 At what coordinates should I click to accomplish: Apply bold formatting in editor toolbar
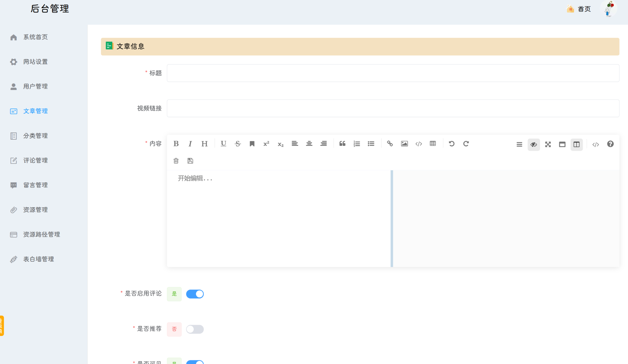click(x=176, y=144)
